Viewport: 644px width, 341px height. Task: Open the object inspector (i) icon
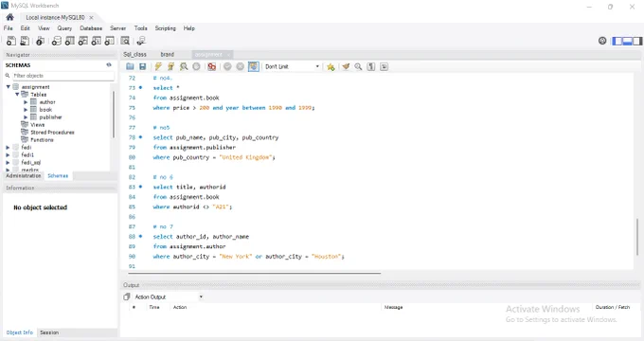[40, 41]
